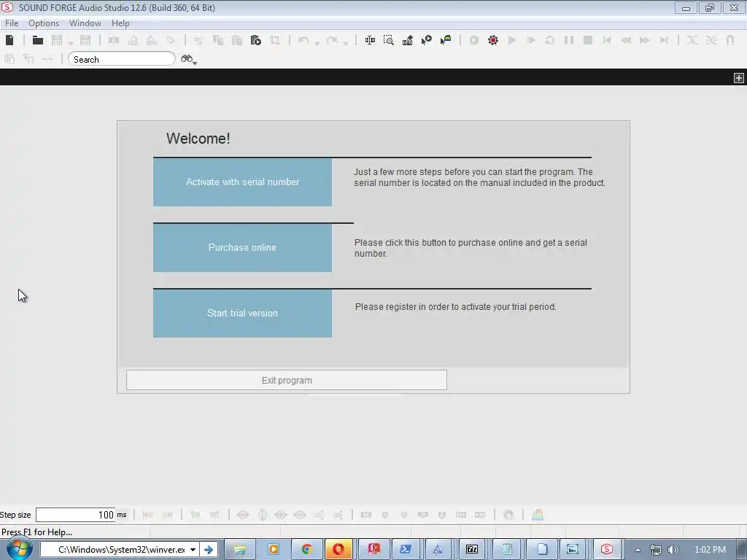
Task: Open Opera browser from the taskbar
Action: tap(338, 550)
